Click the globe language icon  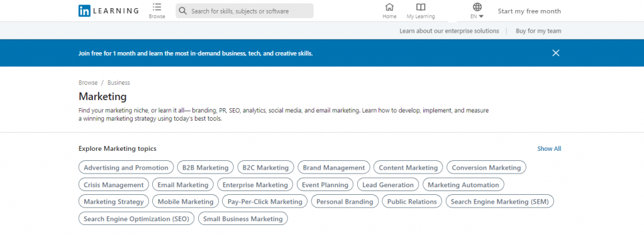click(x=477, y=6)
